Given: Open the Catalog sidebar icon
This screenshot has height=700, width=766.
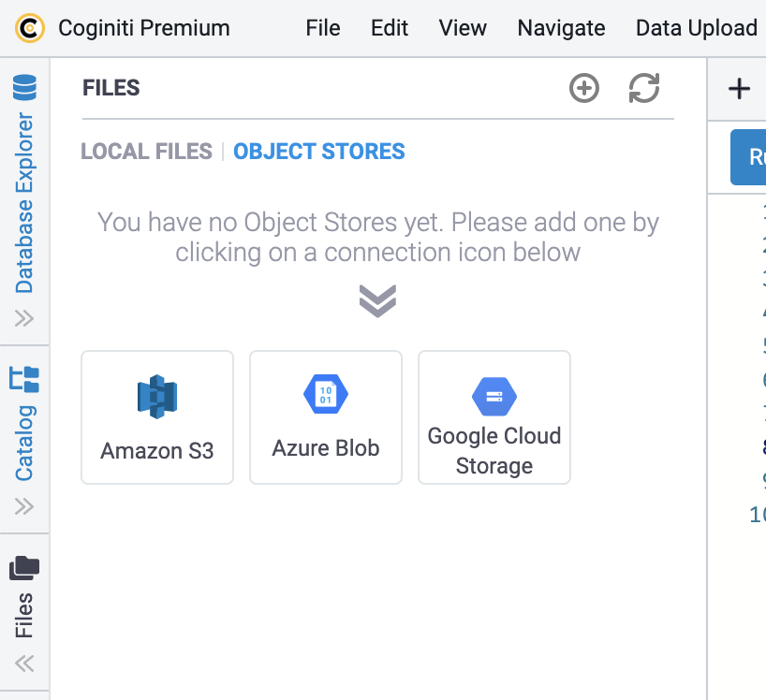Looking at the screenshot, I should pos(23,380).
